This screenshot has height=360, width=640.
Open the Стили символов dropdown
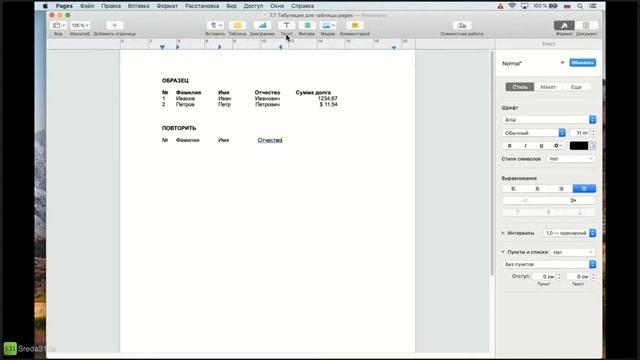(x=571, y=159)
